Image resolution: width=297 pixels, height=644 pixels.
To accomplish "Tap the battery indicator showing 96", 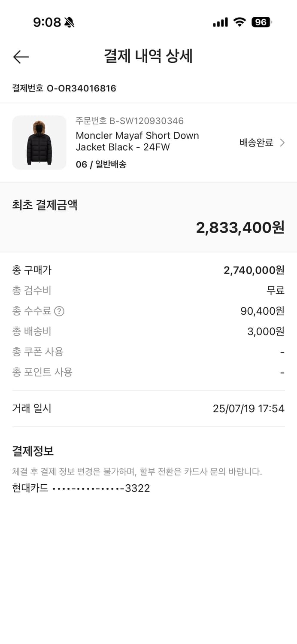I will 261,21.
